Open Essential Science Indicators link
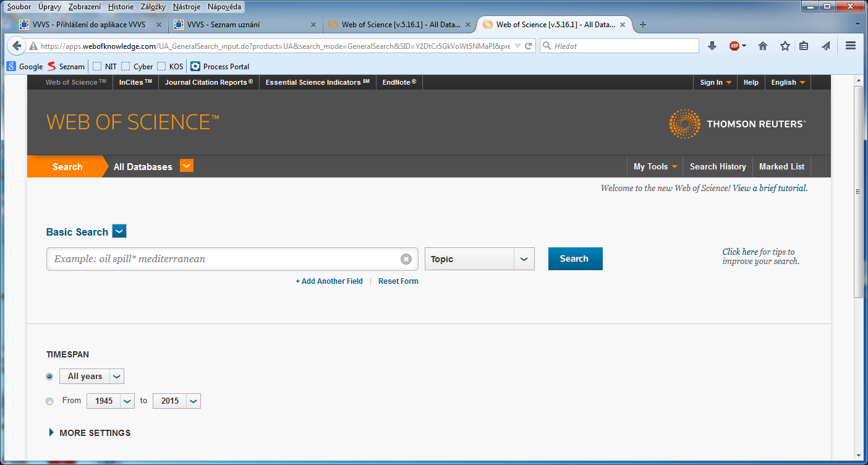868x465 pixels. pos(318,82)
